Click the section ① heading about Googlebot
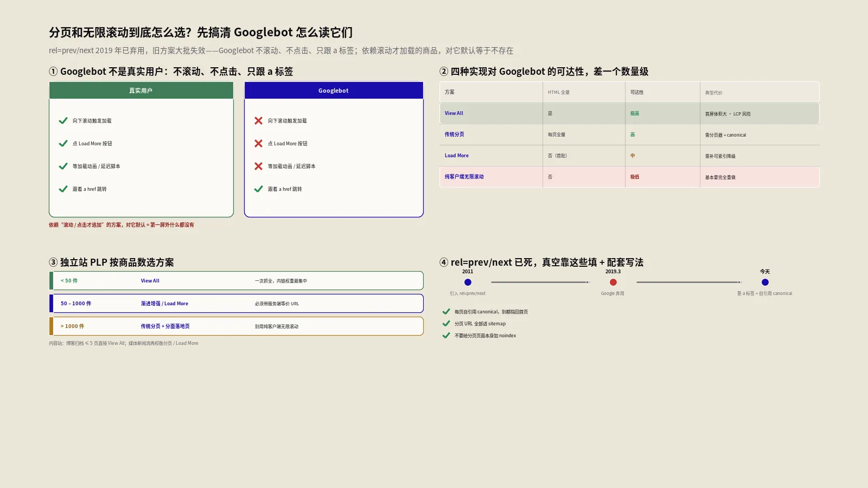 pyautogui.click(x=171, y=72)
